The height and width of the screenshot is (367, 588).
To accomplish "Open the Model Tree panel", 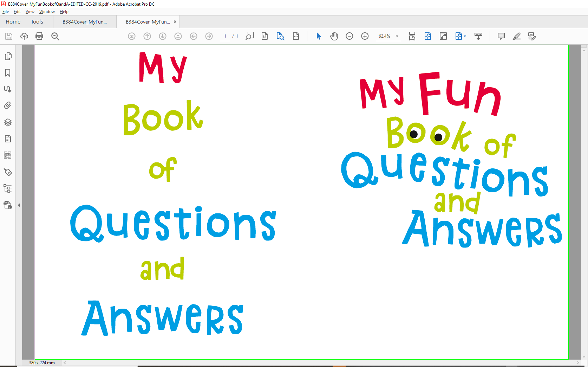I will coord(8,188).
